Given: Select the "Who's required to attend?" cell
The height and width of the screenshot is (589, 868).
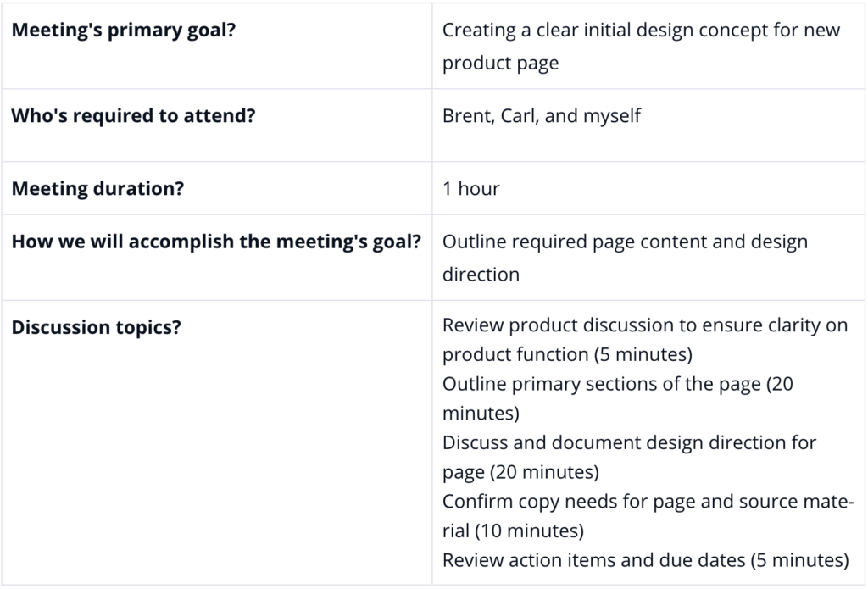Looking at the screenshot, I should pos(217,125).
